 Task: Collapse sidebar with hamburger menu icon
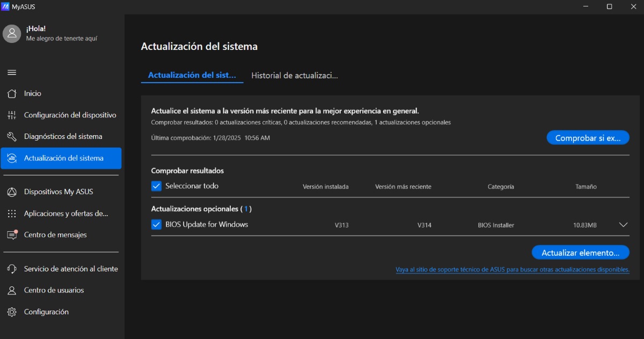pyautogui.click(x=12, y=72)
